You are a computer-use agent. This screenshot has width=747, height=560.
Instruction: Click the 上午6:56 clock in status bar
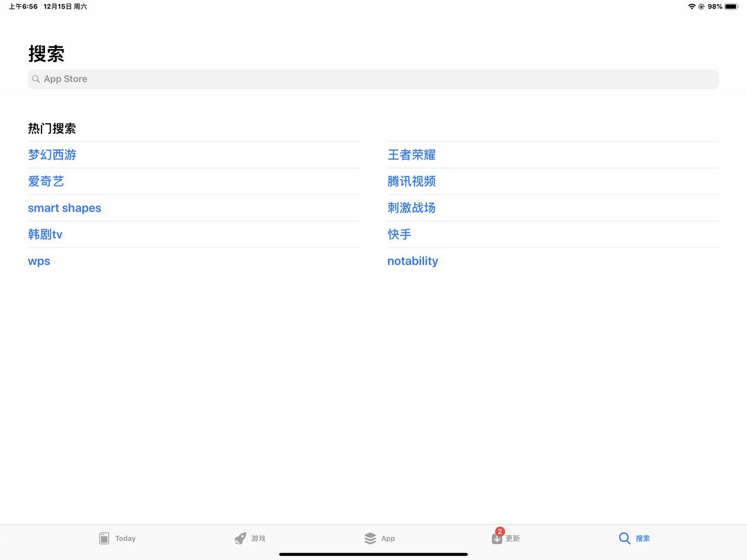pyautogui.click(x=24, y=7)
